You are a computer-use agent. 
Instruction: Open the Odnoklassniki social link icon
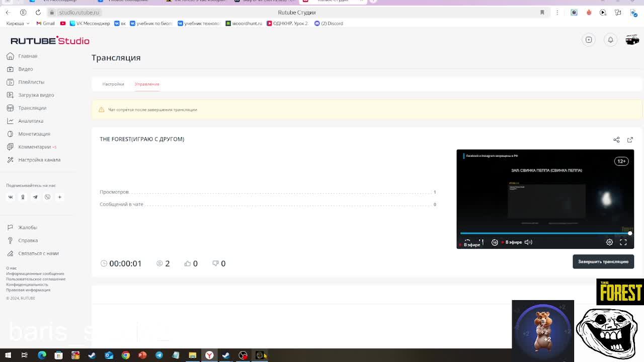(x=23, y=197)
